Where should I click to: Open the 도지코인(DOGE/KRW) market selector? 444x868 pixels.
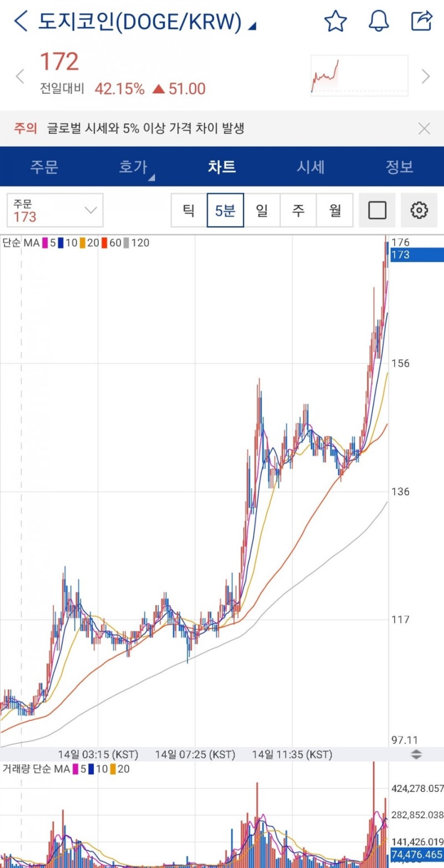point(147,22)
